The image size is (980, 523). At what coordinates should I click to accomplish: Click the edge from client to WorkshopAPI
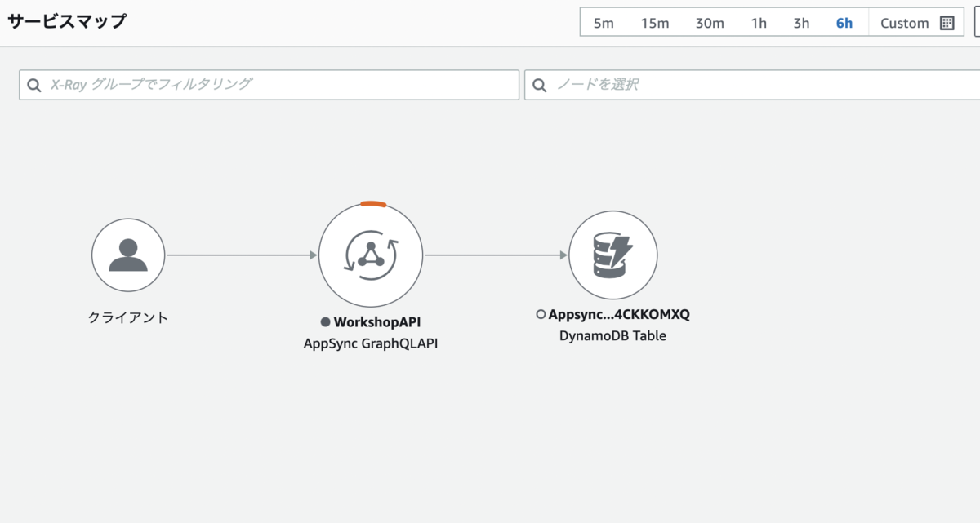coord(242,255)
